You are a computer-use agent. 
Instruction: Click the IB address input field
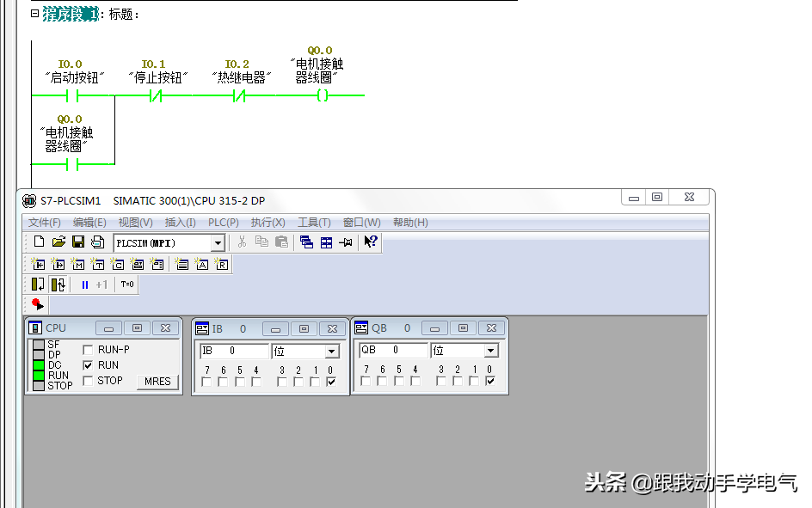tap(234, 351)
